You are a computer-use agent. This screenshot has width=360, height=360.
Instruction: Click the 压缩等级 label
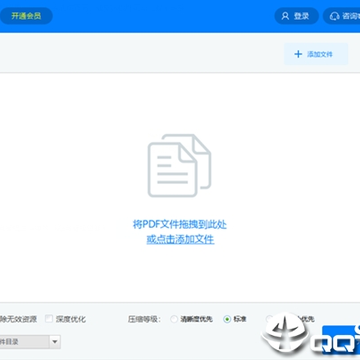pos(144,319)
